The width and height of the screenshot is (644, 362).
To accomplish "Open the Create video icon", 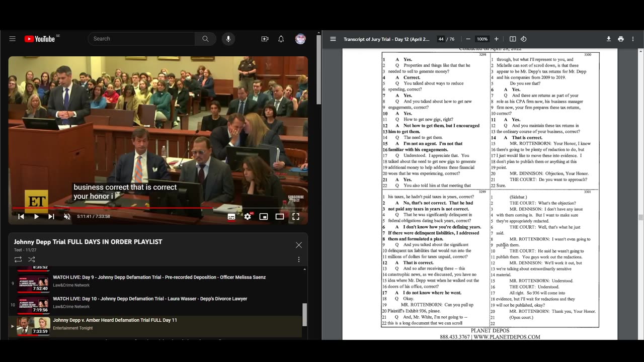I will (x=265, y=39).
